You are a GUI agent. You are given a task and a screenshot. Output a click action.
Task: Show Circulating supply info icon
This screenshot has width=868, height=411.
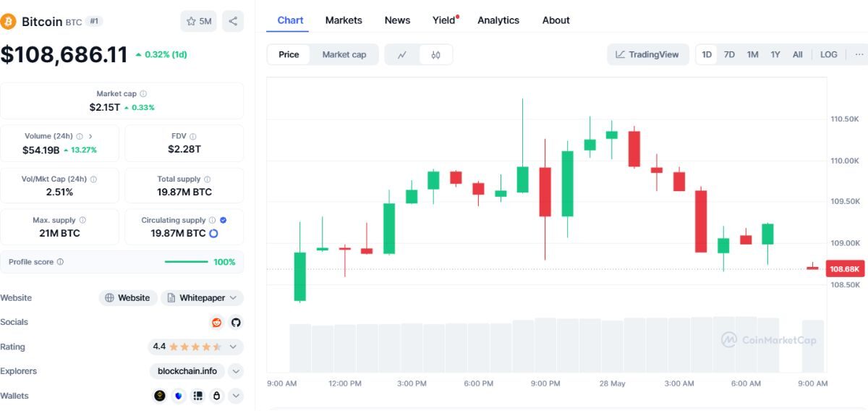coord(212,220)
